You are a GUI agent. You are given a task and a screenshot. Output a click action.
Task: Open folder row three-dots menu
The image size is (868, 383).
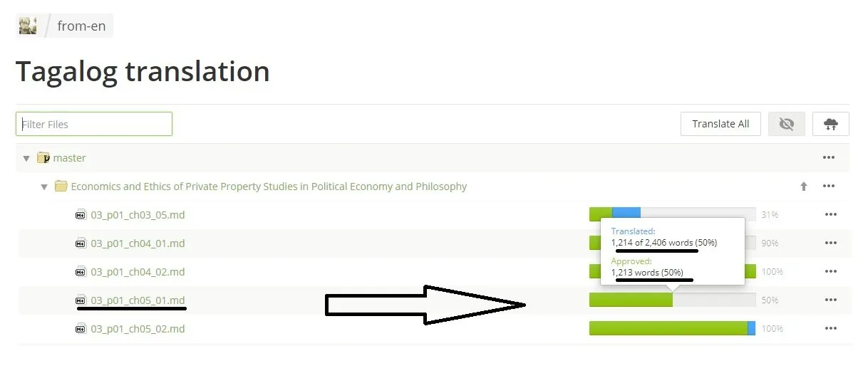(828, 187)
